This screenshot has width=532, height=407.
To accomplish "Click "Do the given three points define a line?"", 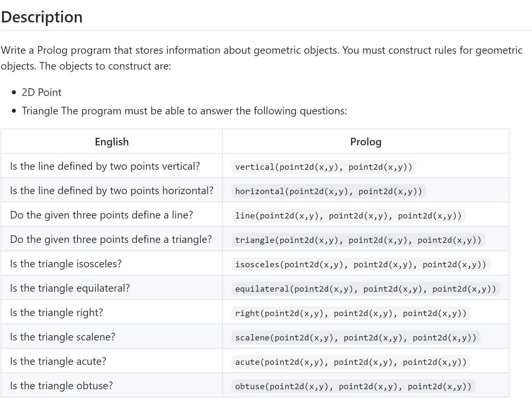I will (102, 215).
